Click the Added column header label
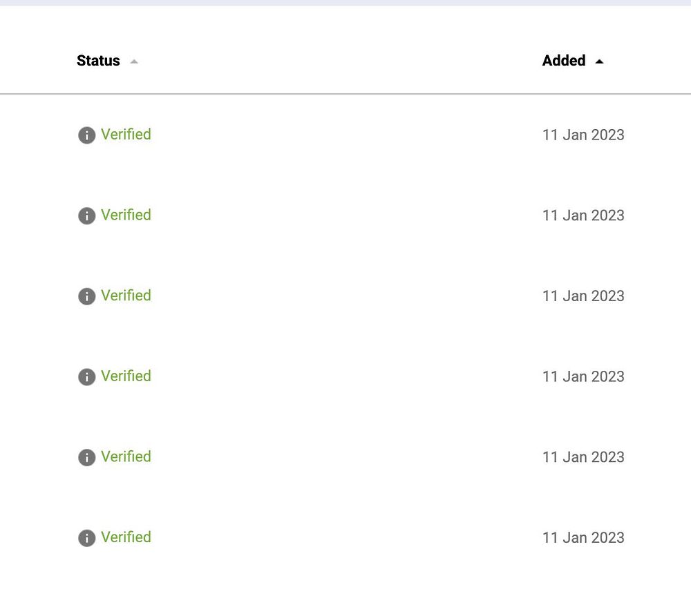Viewport: 691px width, 616px height. click(x=564, y=61)
